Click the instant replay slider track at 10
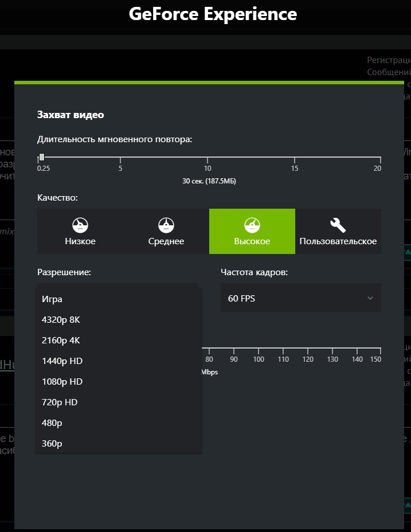 [x=208, y=158]
